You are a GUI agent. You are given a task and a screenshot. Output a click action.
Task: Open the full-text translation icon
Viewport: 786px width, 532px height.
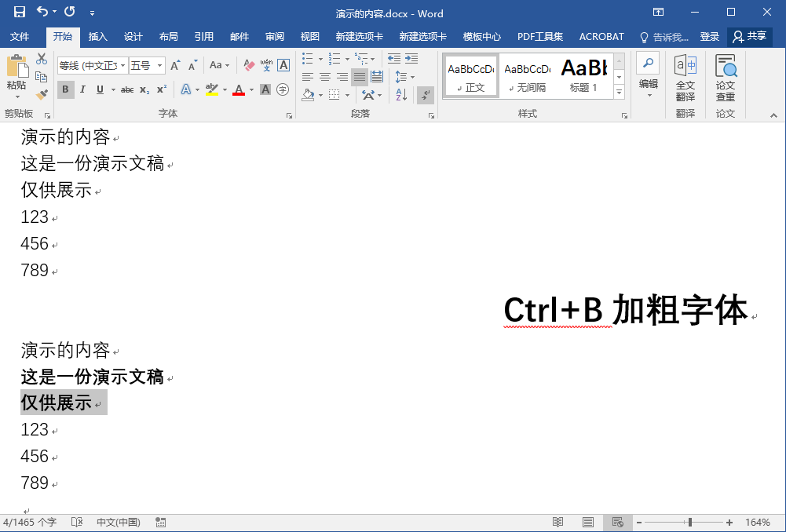[x=685, y=65]
